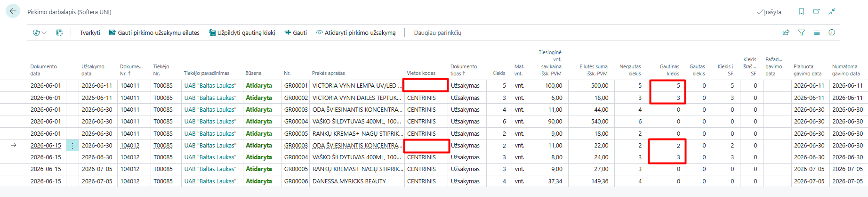
Task: Open Daugiau parinkčių menu
Action: click(437, 33)
